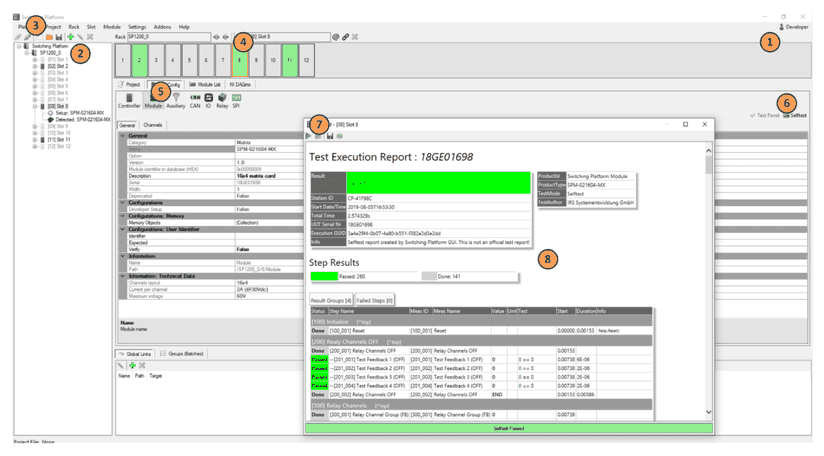
Task: Expand the [02] Slot 2 tree node
Action: pos(35,66)
